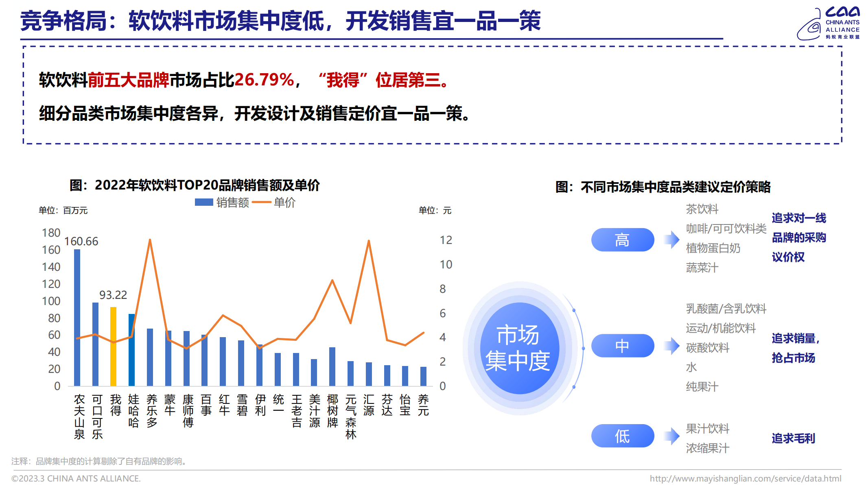This screenshot has height=488, width=868.
Task: Click the 茶饮料 category text
Action: [702, 209]
